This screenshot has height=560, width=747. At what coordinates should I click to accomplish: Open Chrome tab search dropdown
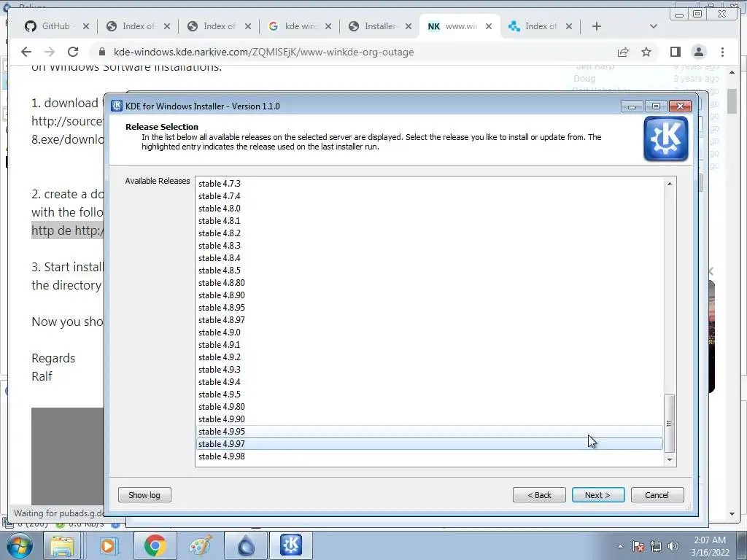(x=653, y=26)
